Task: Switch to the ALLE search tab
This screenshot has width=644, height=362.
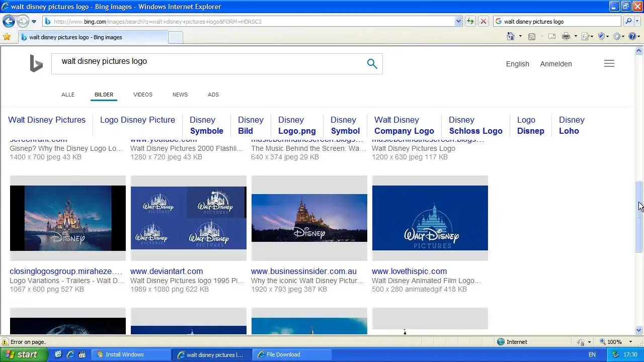Action: (x=68, y=95)
